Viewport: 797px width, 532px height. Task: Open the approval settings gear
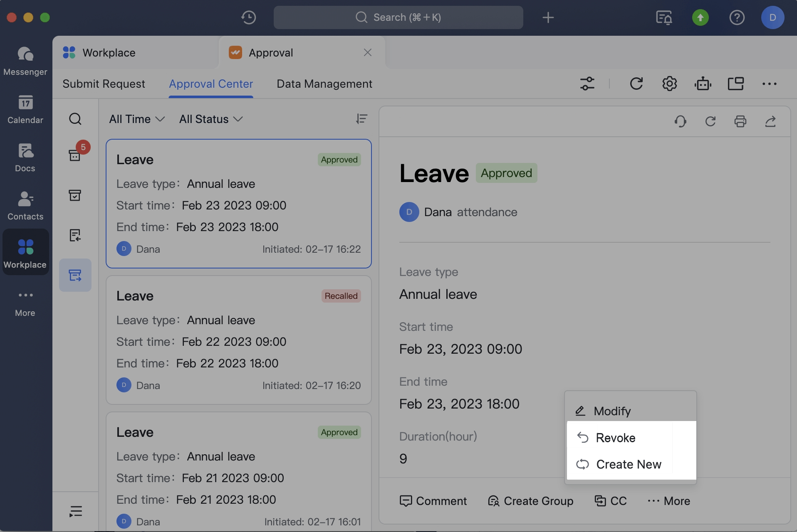pyautogui.click(x=670, y=84)
